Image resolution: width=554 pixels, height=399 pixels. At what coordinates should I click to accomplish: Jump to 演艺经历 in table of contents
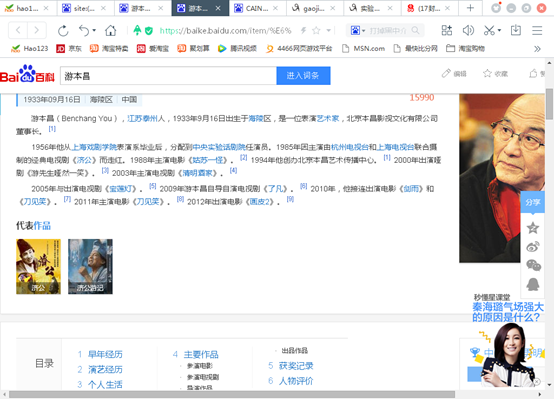pyautogui.click(x=105, y=369)
